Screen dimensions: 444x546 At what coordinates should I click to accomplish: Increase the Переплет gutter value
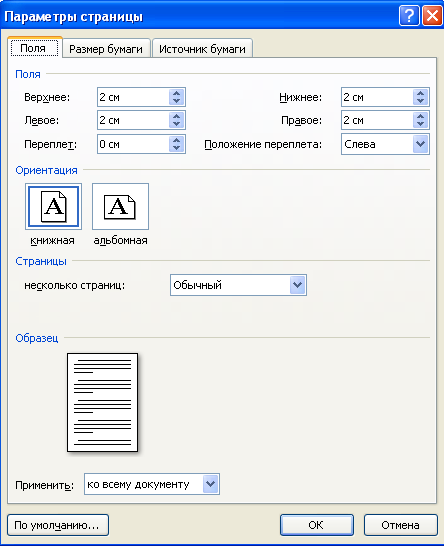click(177, 140)
